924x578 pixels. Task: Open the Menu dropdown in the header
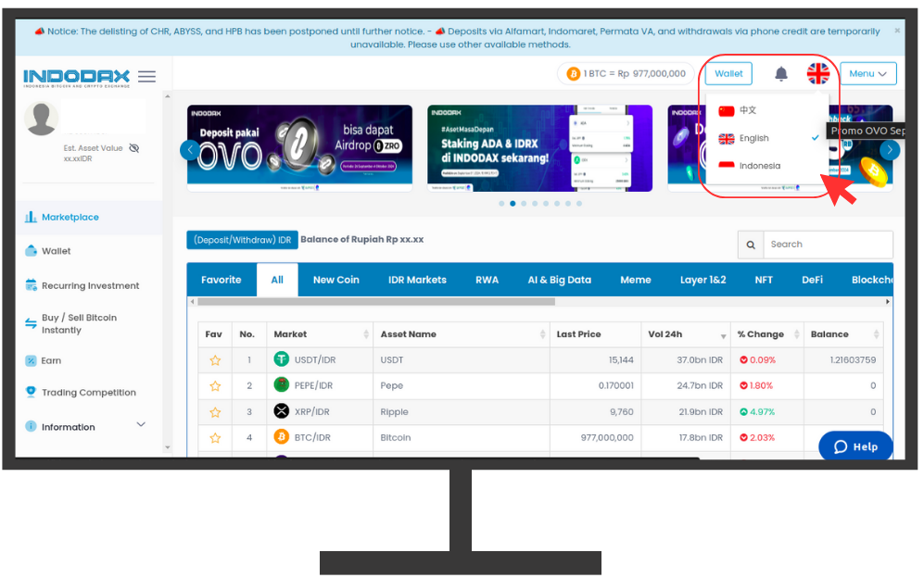coord(867,73)
